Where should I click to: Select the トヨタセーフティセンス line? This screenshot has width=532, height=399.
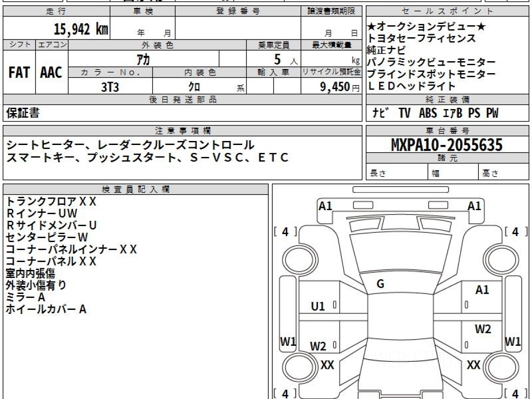click(422, 39)
